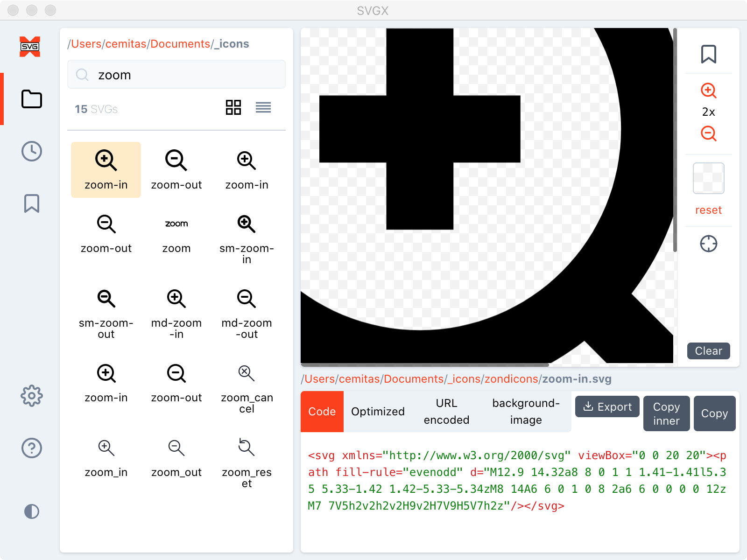Image resolution: width=747 pixels, height=560 pixels.
Task: Switch to list view layout
Action: coord(263,107)
